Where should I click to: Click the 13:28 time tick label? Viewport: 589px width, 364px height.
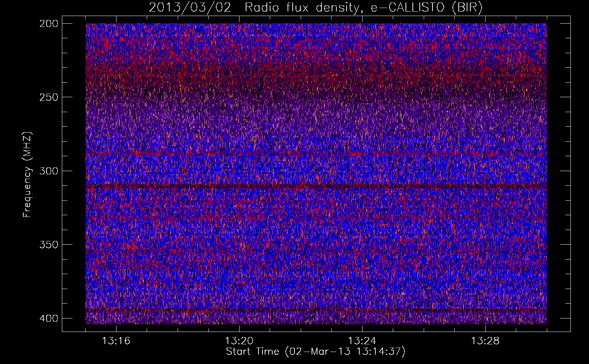tap(485, 341)
